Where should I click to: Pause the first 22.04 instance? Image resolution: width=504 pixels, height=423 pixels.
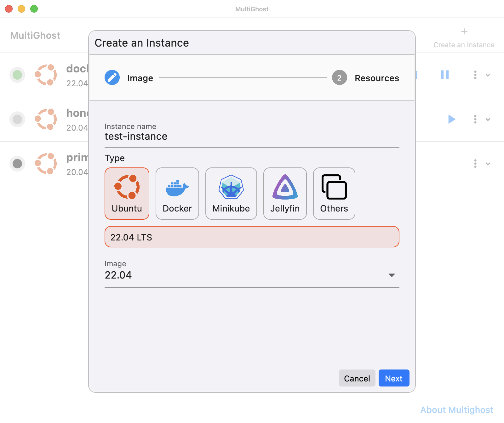445,75
